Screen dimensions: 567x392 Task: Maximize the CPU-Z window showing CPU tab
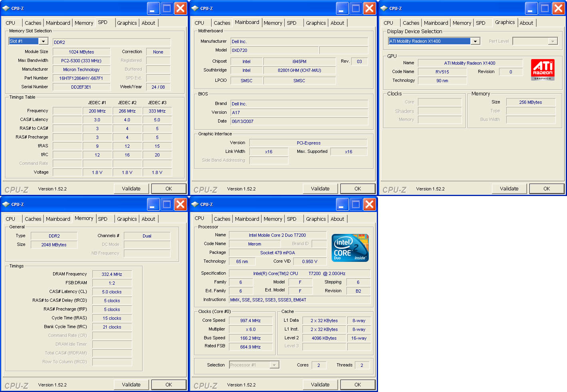coord(356,204)
